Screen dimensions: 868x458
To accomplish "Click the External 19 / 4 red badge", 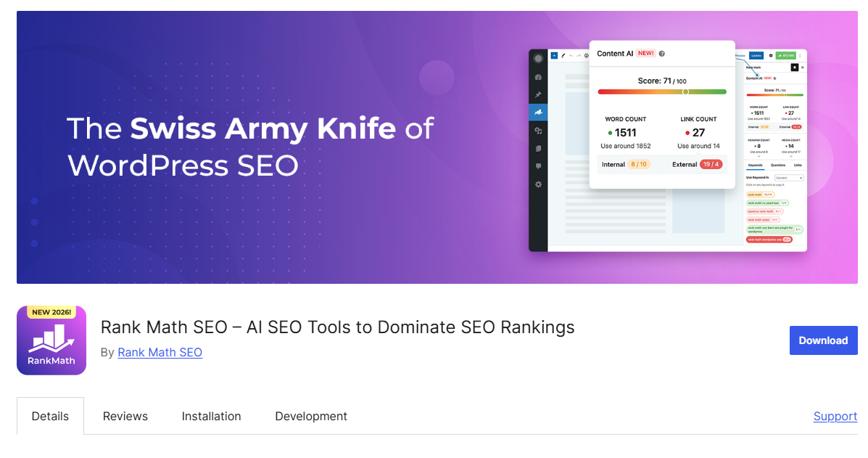I will (711, 165).
